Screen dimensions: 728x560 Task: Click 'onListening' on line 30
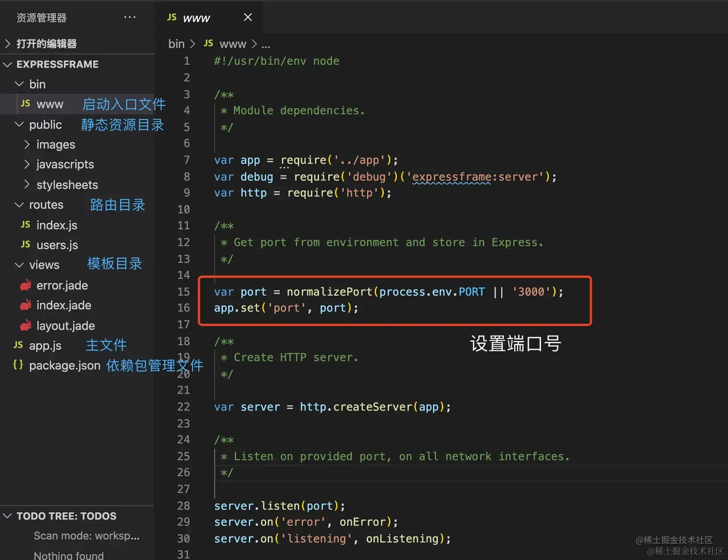coord(402,538)
